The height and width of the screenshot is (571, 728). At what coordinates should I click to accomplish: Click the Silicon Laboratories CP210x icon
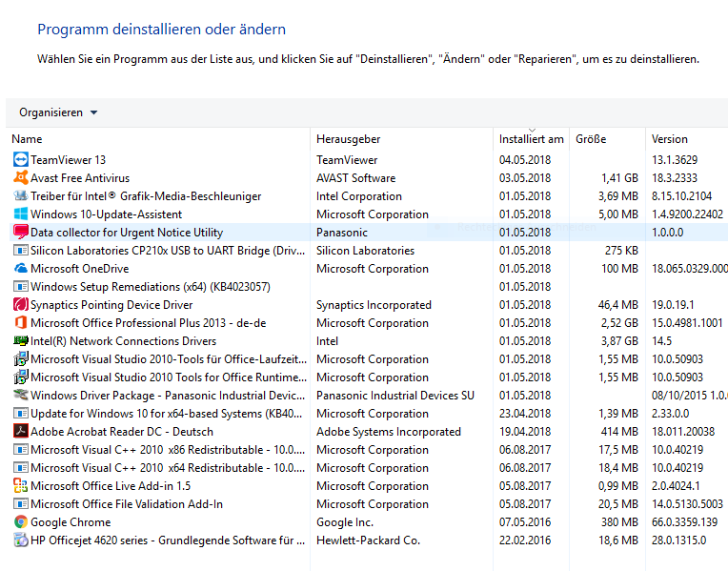tap(20, 251)
